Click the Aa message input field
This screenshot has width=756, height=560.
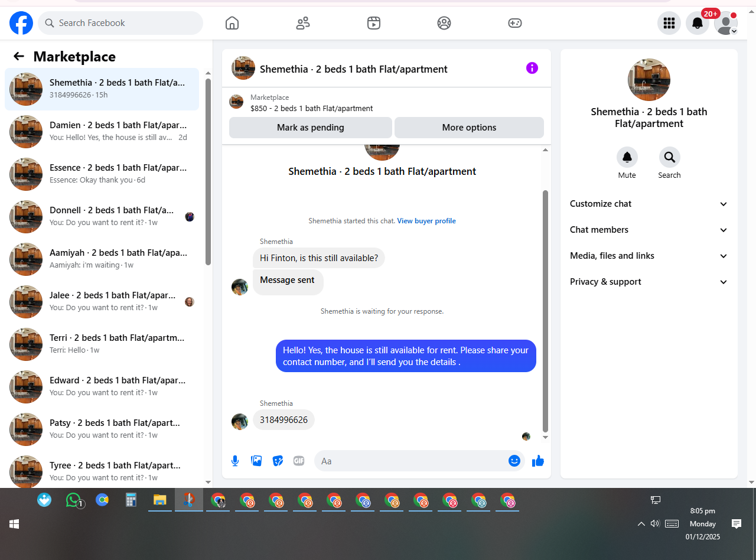pos(411,461)
